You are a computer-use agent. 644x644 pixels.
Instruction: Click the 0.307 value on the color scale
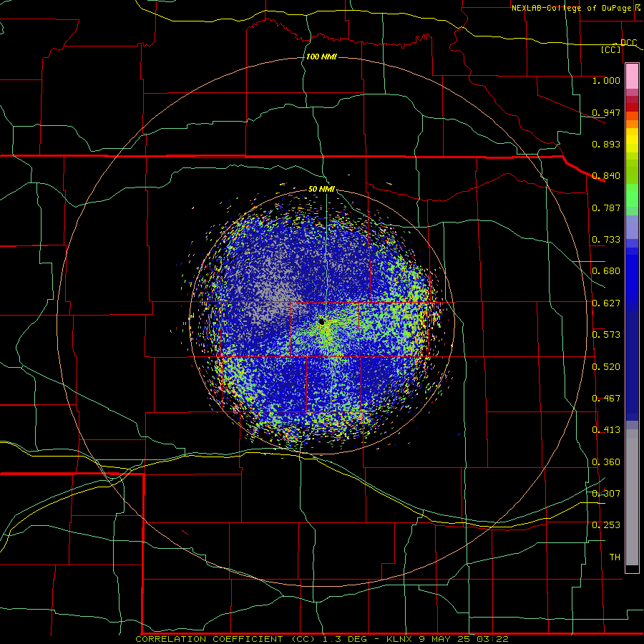(606, 494)
